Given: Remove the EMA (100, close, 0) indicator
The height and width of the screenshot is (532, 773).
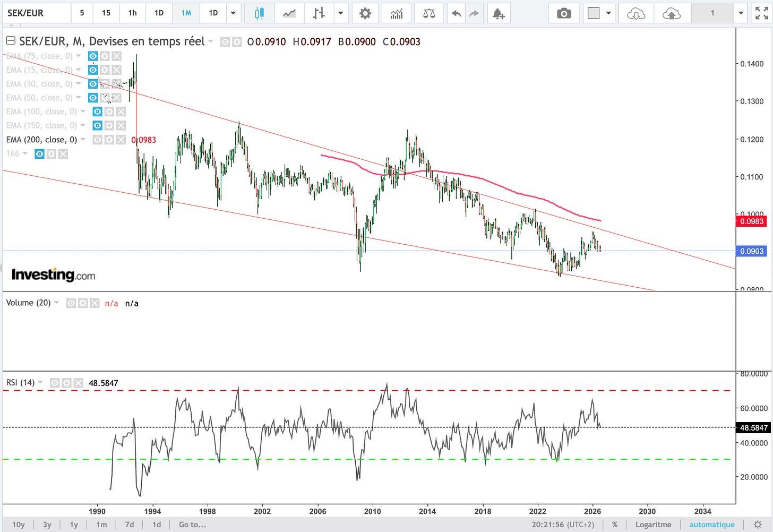Looking at the screenshot, I should click(121, 111).
